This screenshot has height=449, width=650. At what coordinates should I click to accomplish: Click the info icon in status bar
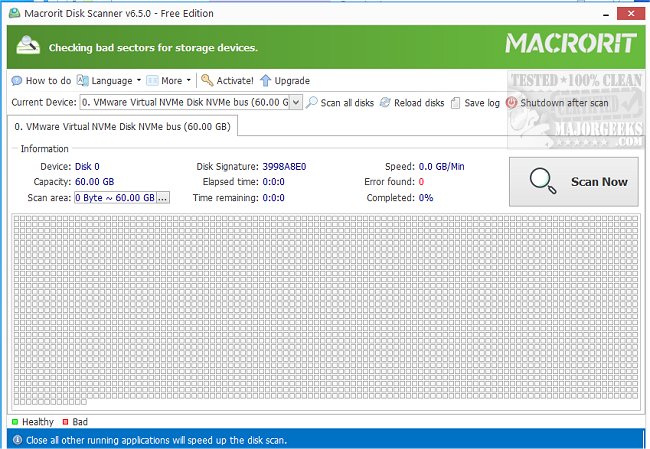15,440
